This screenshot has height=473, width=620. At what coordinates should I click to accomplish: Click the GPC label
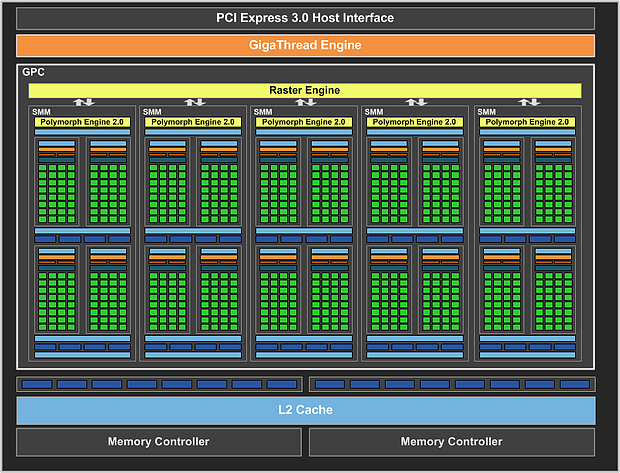point(33,72)
